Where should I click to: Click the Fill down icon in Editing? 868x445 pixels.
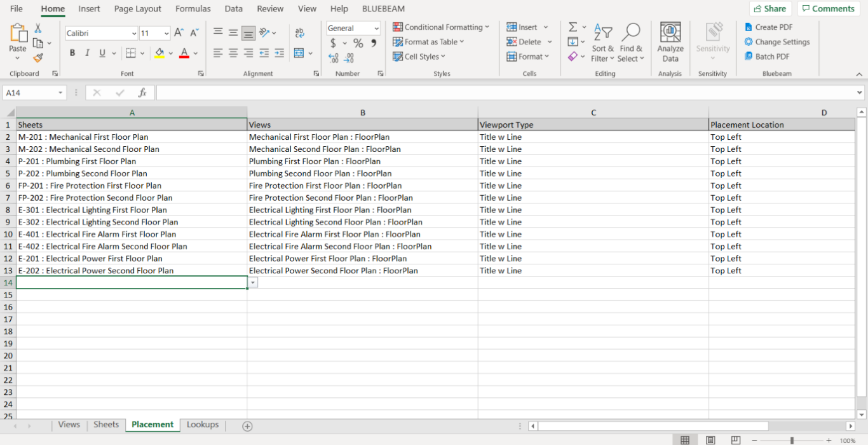pos(573,42)
